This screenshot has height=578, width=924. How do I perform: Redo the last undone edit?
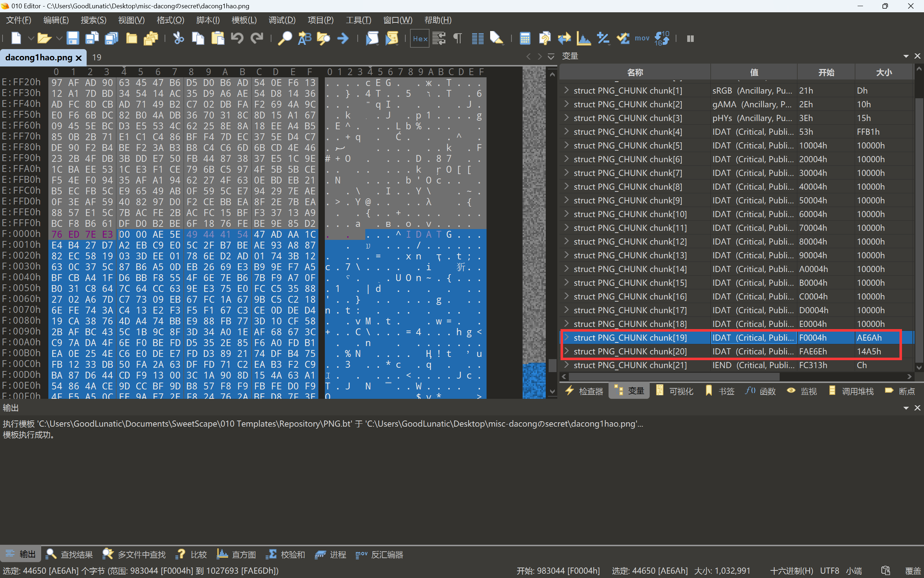point(257,38)
